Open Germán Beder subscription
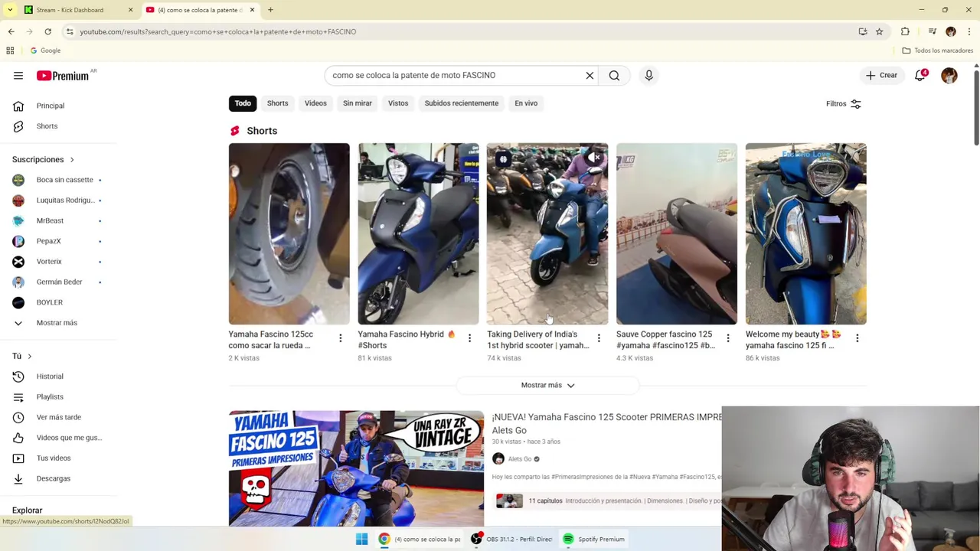Viewport: 980px width, 551px height. [57, 282]
